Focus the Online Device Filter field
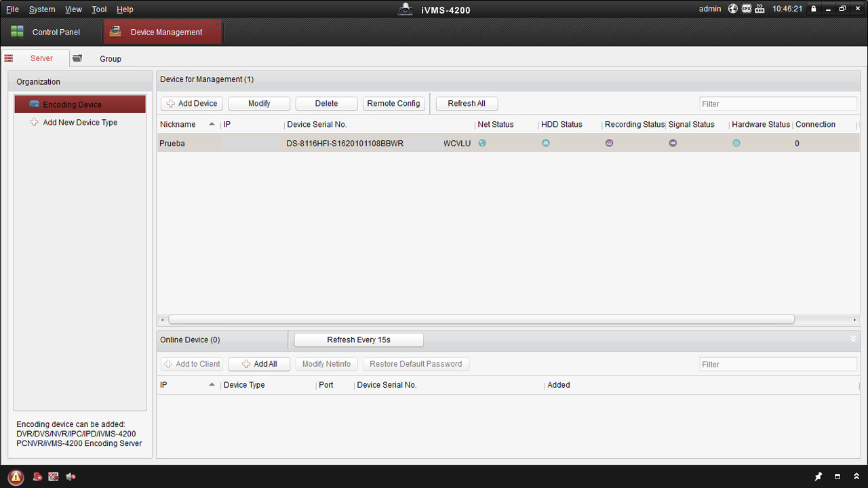The height and width of the screenshot is (488, 868). 778,364
